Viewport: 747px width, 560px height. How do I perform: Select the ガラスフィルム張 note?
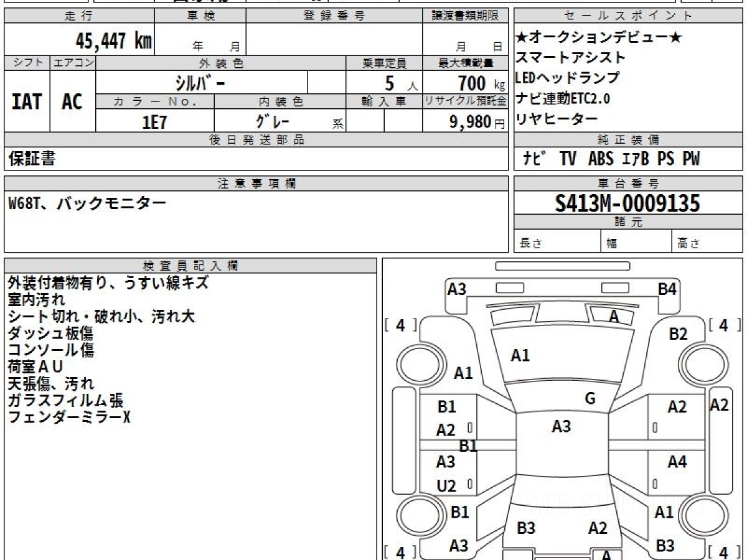click(65, 400)
